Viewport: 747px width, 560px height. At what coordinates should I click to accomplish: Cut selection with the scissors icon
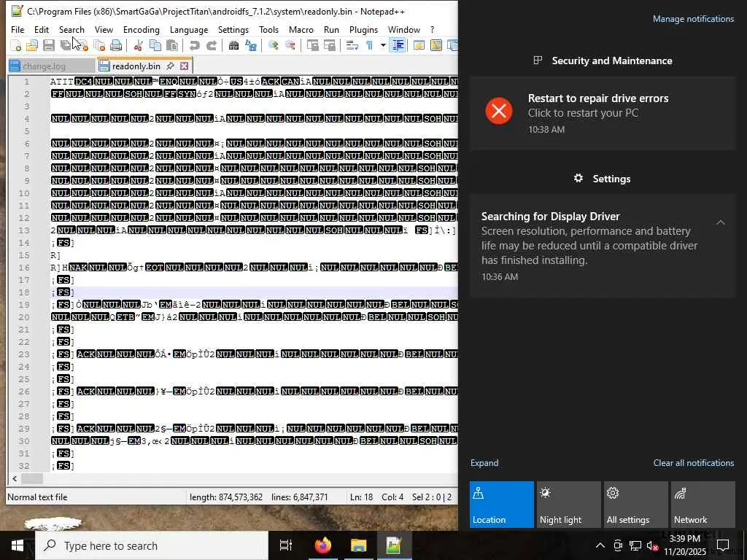(x=138, y=46)
